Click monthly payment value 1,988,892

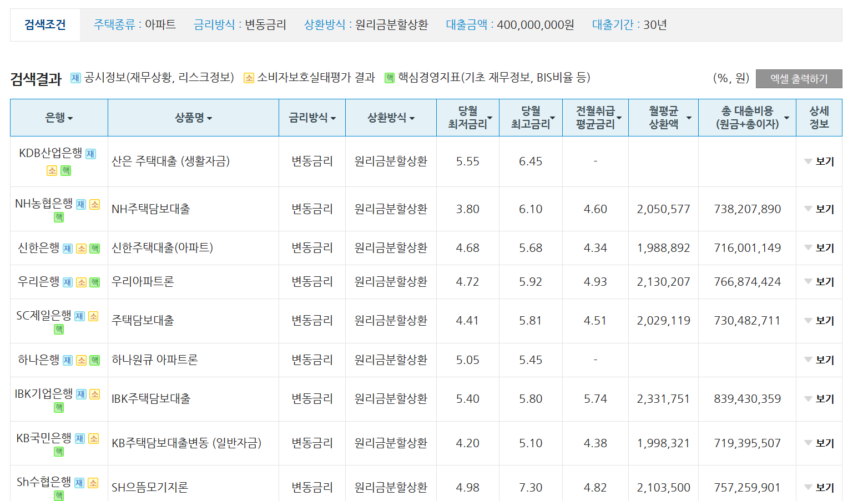coord(664,248)
